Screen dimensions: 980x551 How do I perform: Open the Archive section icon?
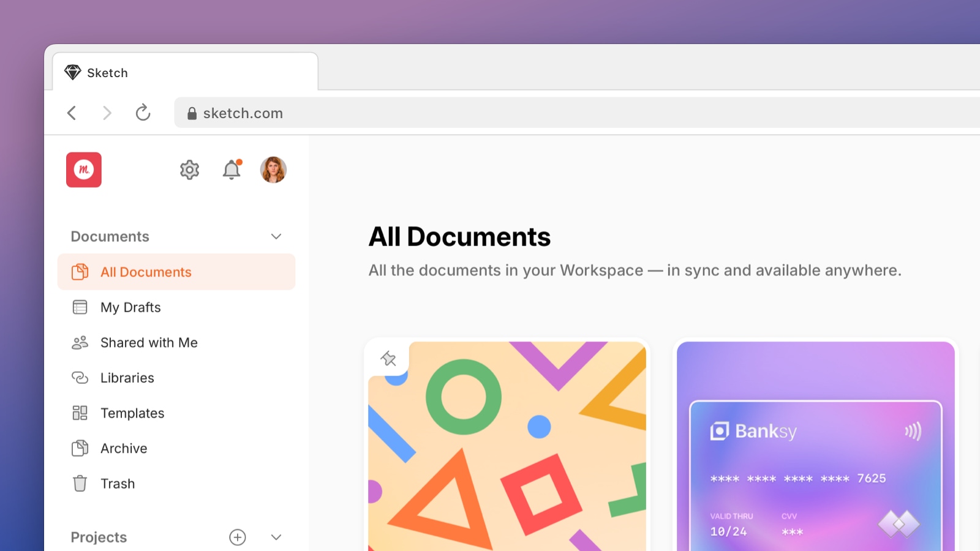80,448
